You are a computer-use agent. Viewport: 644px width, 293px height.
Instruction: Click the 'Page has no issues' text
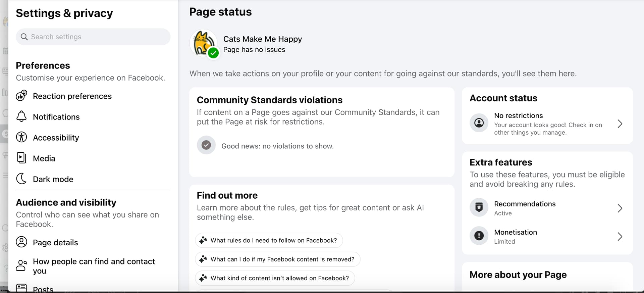(x=254, y=49)
